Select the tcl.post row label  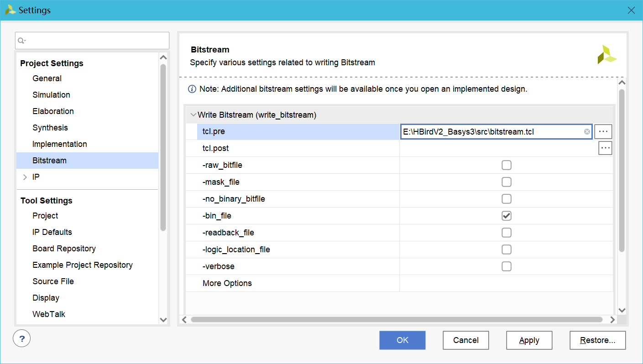pyautogui.click(x=215, y=148)
